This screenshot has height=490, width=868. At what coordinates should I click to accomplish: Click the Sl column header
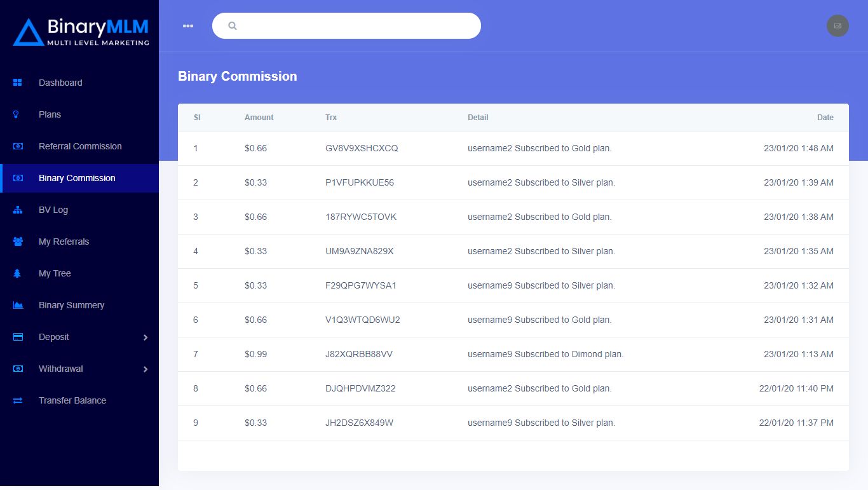pyautogui.click(x=197, y=118)
